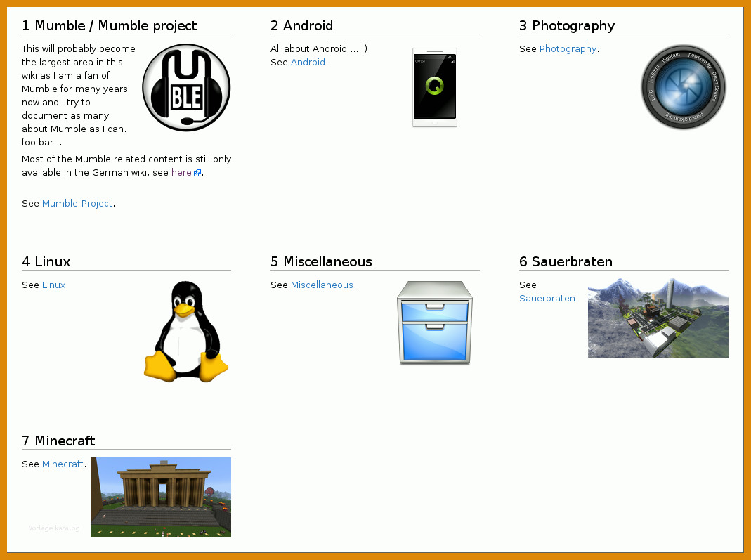Open the Minecraft Brandenburg Gate screenshot thumbnail
The image size is (751, 560).
coord(161,497)
